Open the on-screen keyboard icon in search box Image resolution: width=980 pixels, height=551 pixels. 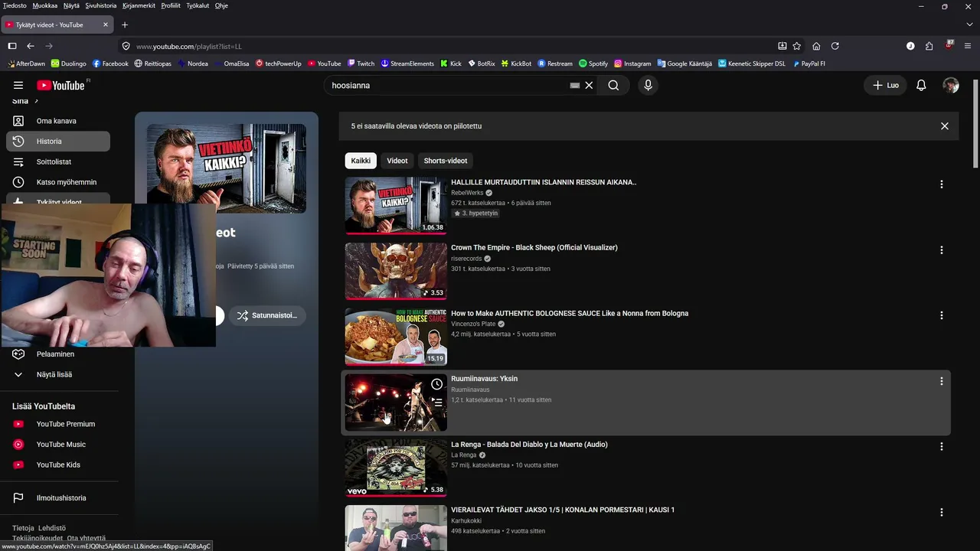(575, 86)
